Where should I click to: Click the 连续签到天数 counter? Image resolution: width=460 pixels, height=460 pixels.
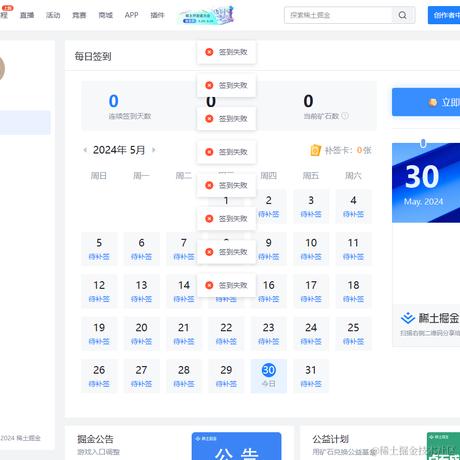[130, 106]
